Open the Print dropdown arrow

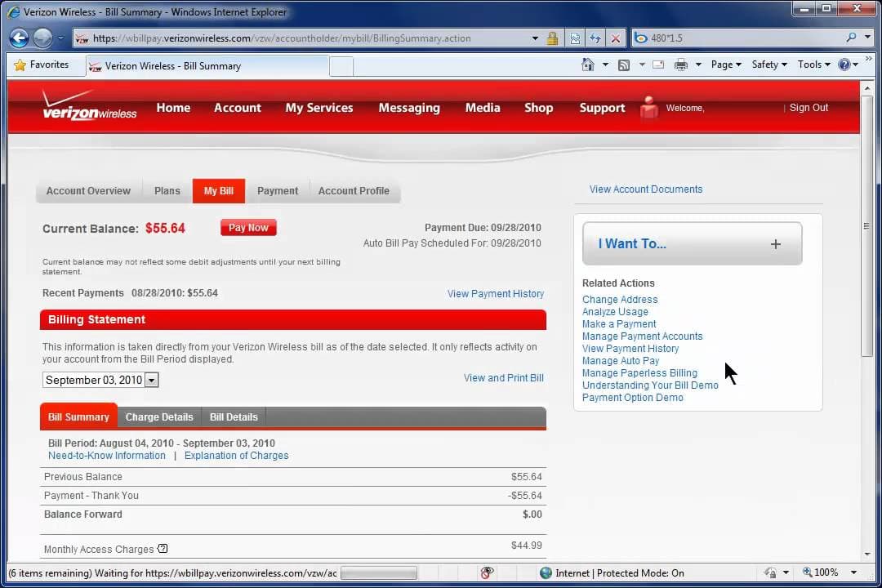coord(698,65)
